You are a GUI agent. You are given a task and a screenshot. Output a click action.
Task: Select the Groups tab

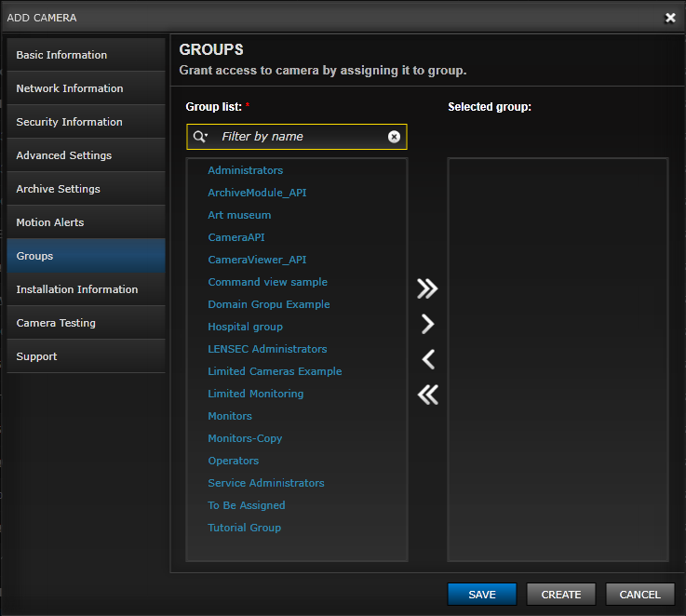[x=87, y=256]
